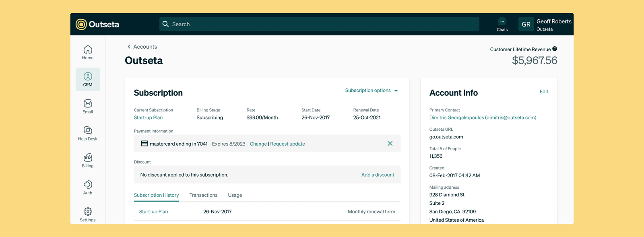Open the Settings gear in sidebar

click(x=88, y=214)
